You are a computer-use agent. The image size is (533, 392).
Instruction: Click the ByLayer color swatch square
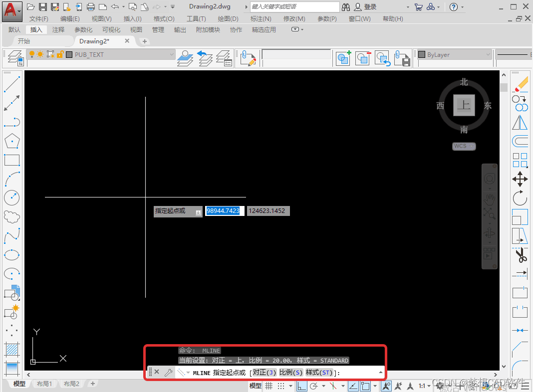click(x=422, y=54)
